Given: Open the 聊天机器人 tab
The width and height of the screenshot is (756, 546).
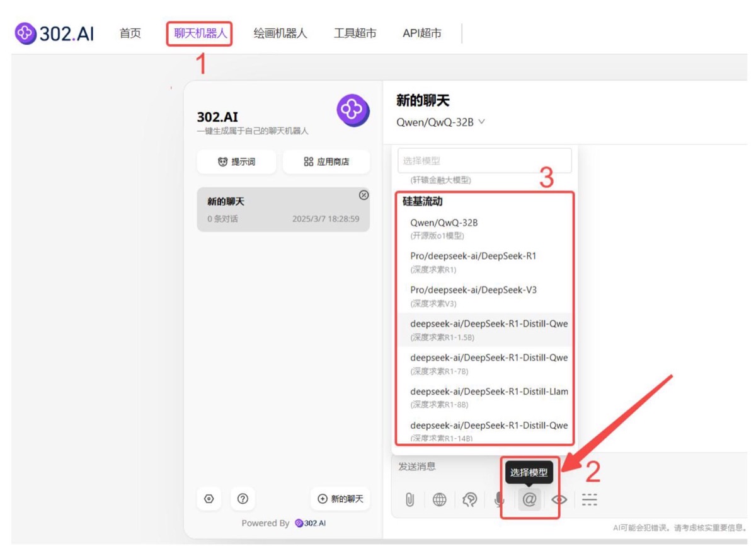Looking at the screenshot, I should (x=200, y=33).
